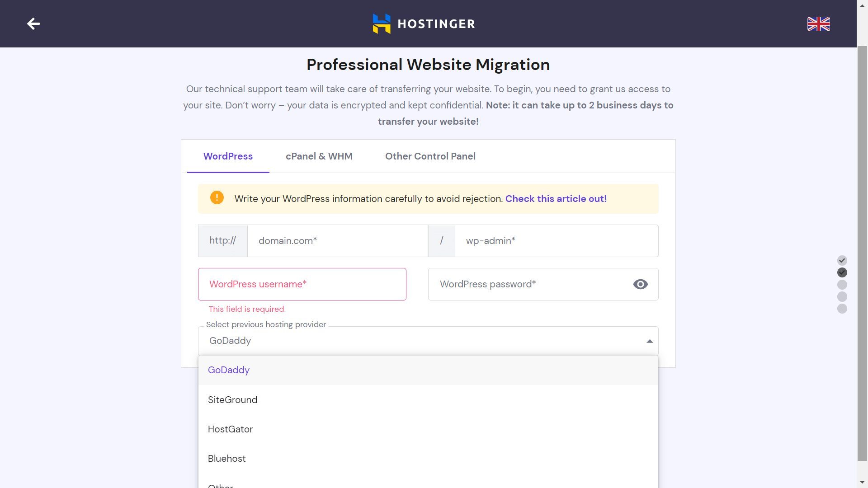Select GoDaddy from the provider list
This screenshot has width=868, height=488.
[x=428, y=370]
